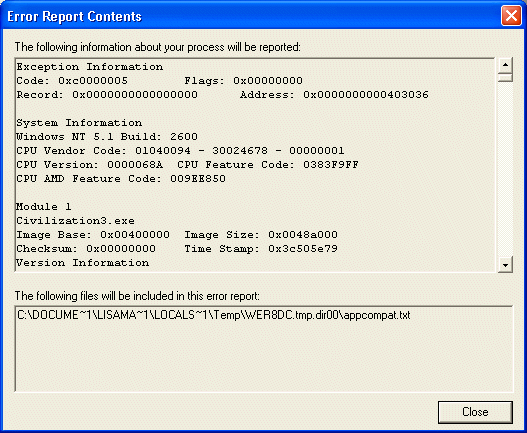Click the scrollbar down arrow
527x433 pixels.
pyautogui.click(x=505, y=265)
